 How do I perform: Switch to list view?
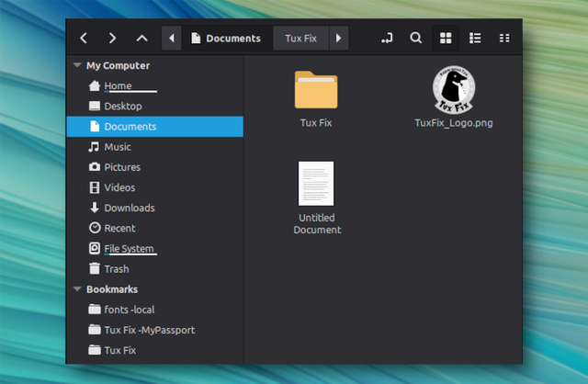click(475, 38)
